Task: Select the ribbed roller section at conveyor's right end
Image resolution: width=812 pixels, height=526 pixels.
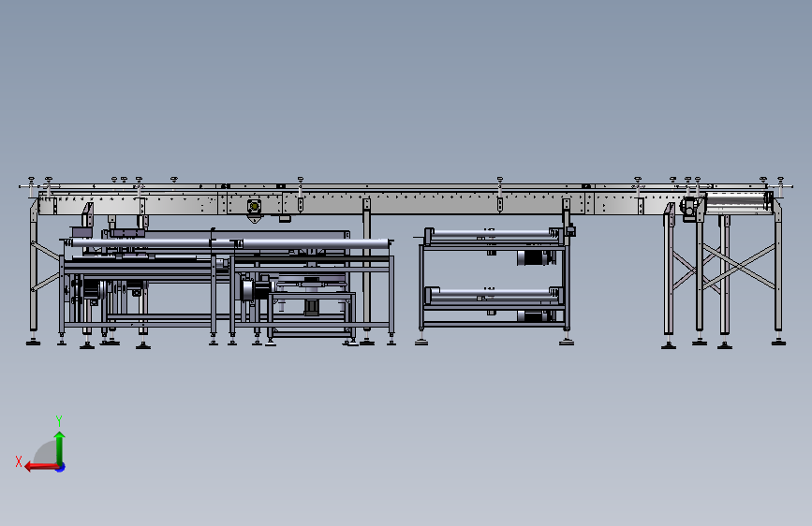Action: (x=738, y=201)
